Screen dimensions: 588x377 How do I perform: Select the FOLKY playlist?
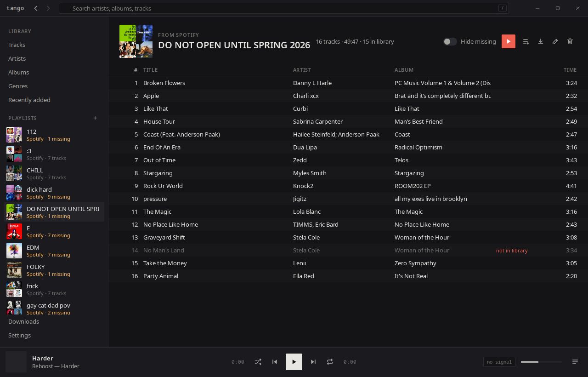coord(54,270)
